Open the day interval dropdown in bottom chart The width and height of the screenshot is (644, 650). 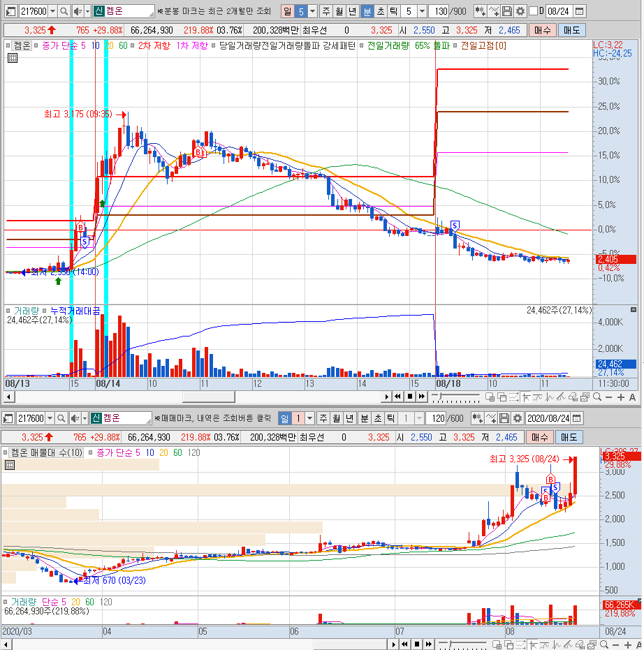point(309,418)
